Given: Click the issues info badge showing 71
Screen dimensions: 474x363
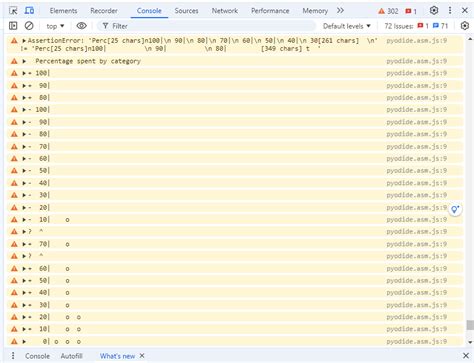Looking at the screenshot, I should 440,26.
